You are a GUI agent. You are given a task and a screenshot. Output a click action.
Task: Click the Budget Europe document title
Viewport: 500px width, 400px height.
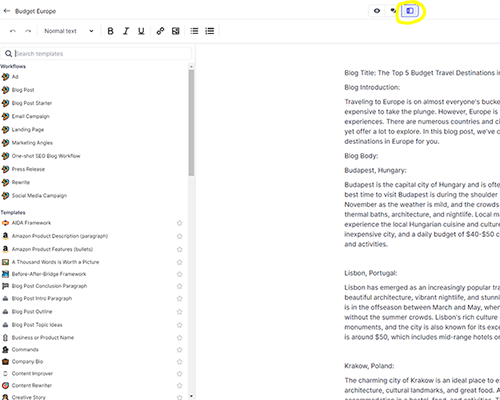click(35, 11)
